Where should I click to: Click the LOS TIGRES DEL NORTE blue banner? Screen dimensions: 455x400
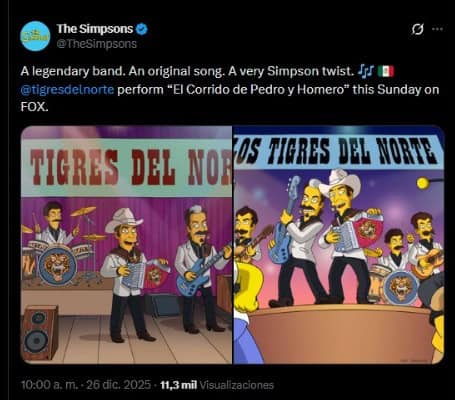pyautogui.click(x=339, y=151)
